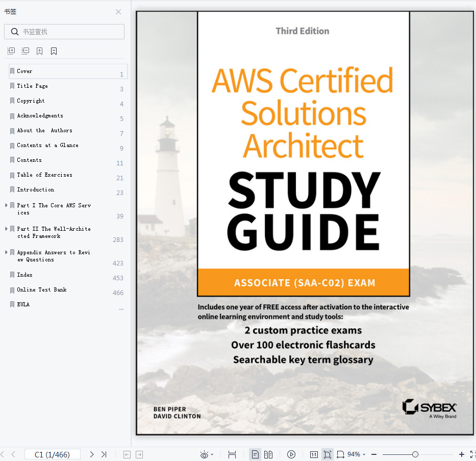Click the bookmark icon beside Title Page
476x461 pixels.
pos(12,86)
